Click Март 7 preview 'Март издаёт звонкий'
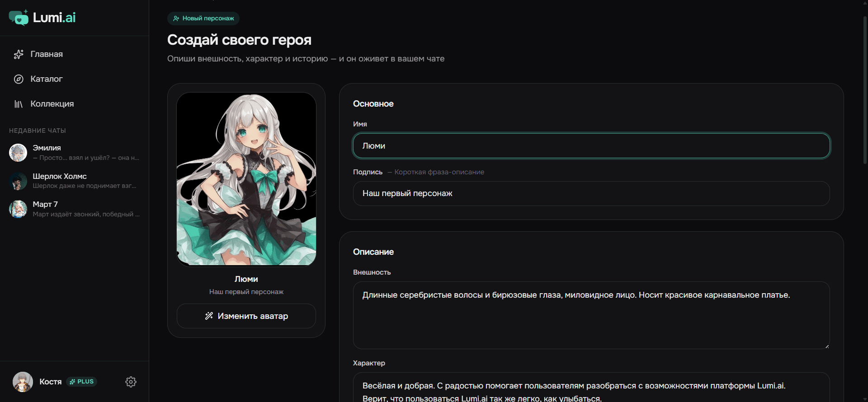Image resolution: width=868 pixels, height=402 pixels. 66,214
